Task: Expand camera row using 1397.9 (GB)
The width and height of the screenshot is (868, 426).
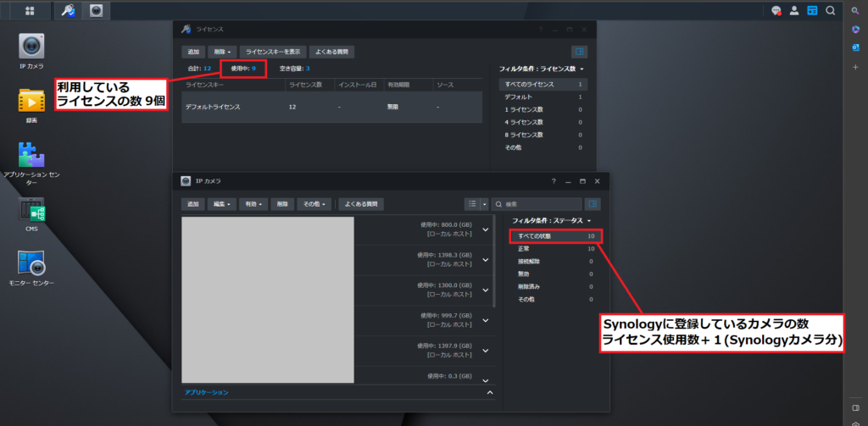Action: (x=486, y=351)
